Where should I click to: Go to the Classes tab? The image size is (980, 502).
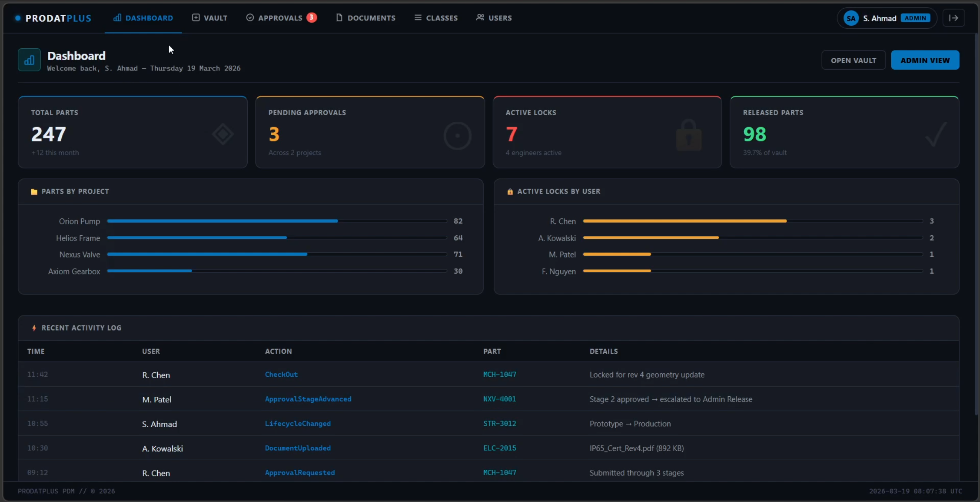coord(436,18)
